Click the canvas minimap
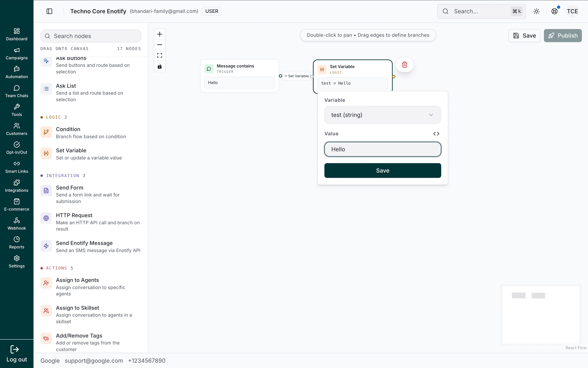Screen dimensions: 588x368 pos(541,315)
